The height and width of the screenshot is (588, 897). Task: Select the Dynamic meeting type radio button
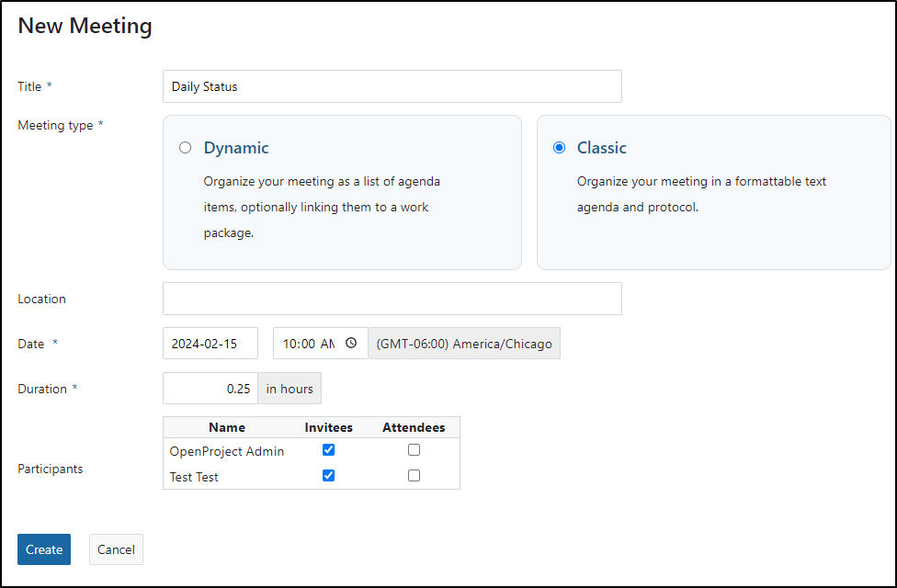[185, 148]
